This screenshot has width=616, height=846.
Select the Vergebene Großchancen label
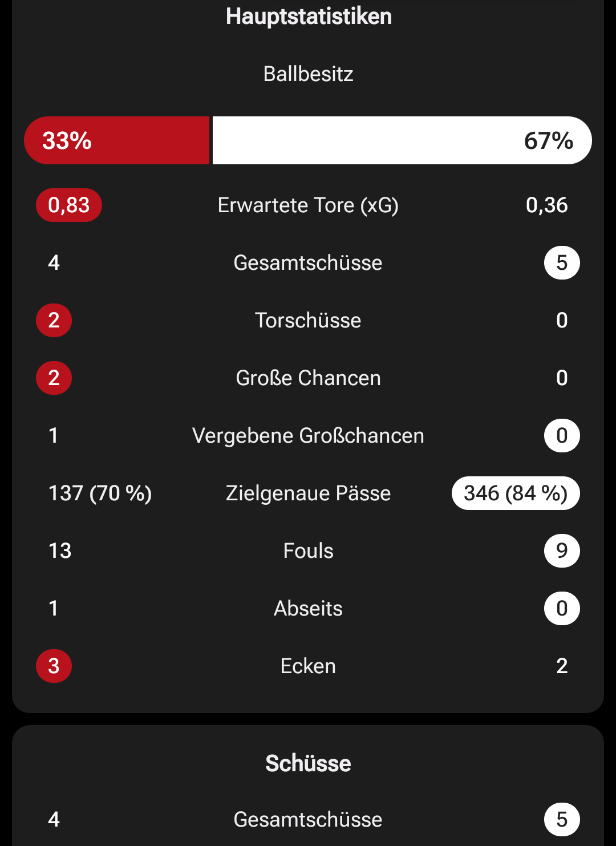tap(308, 436)
